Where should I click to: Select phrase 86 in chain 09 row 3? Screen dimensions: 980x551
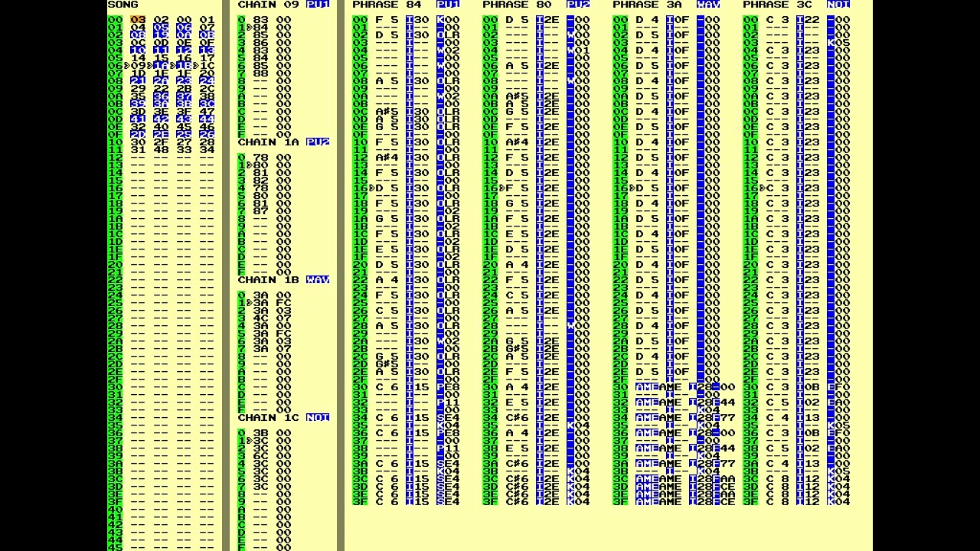click(260, 43)
